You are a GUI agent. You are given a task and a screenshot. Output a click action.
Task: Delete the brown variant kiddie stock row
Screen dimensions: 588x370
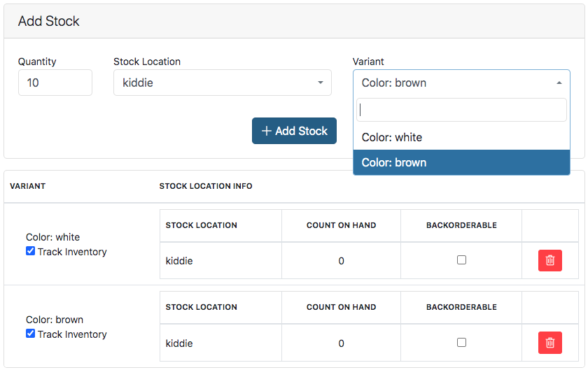[x=549, y=343]
